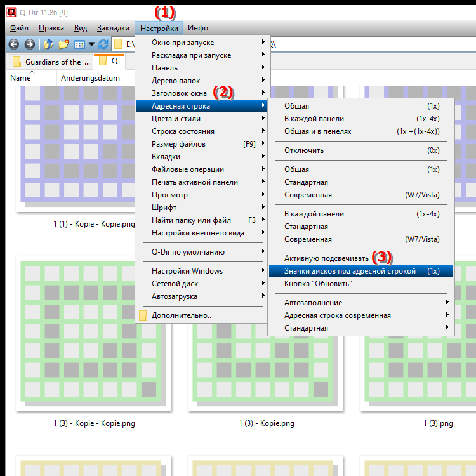Click the Дополнительно.. menu entry

click(x=201, y=315)
